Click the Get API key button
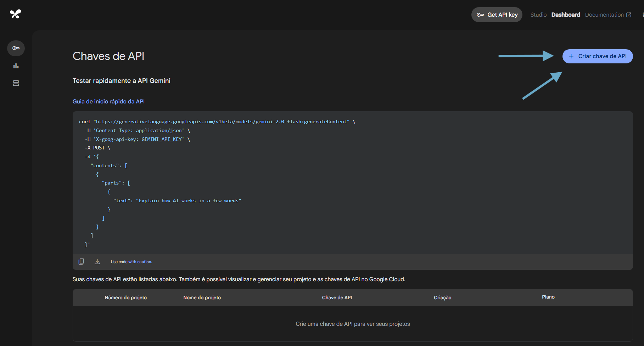 pyautogui.click(x=497, y=15)
